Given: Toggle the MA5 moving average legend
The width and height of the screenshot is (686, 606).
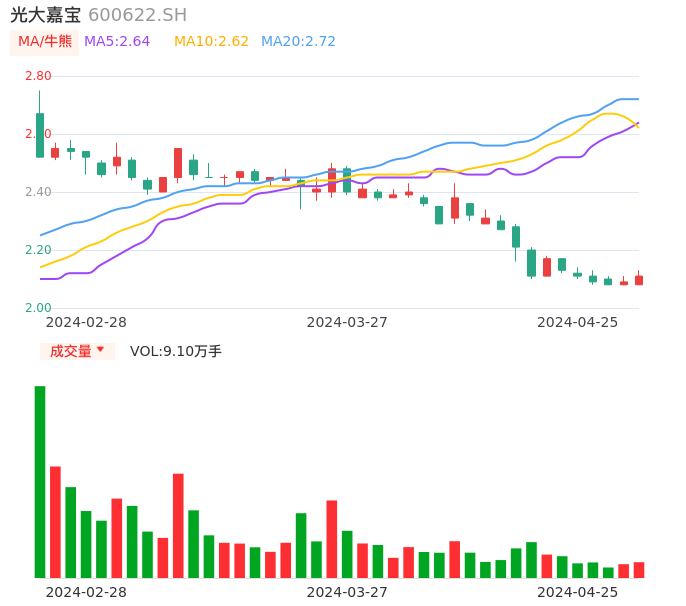Looking at the screenshot, I should click(x=117, y=42).
